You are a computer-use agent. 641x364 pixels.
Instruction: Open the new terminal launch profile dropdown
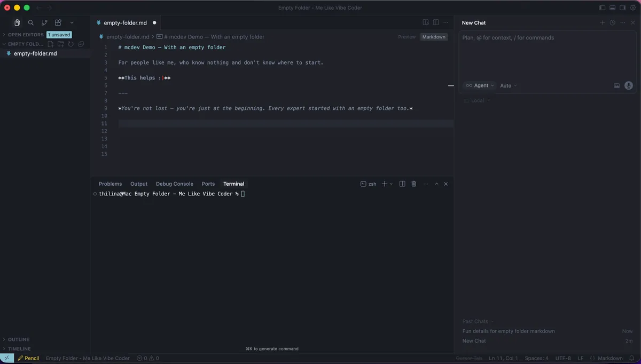392,184
